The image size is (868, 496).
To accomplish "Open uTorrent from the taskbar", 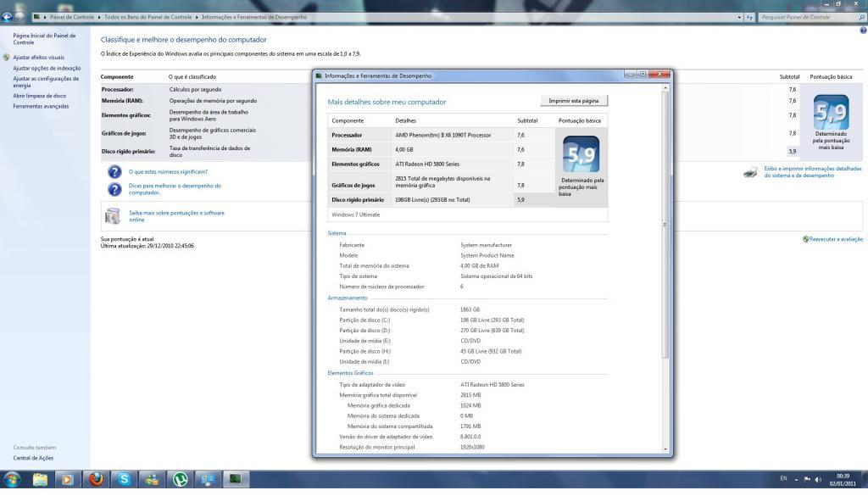I will click(180, 479).
